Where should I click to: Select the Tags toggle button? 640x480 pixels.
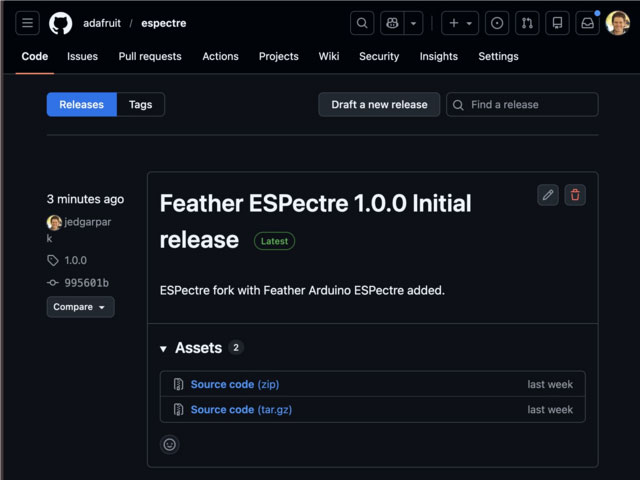pyautogui.click(x=140, y=104)
